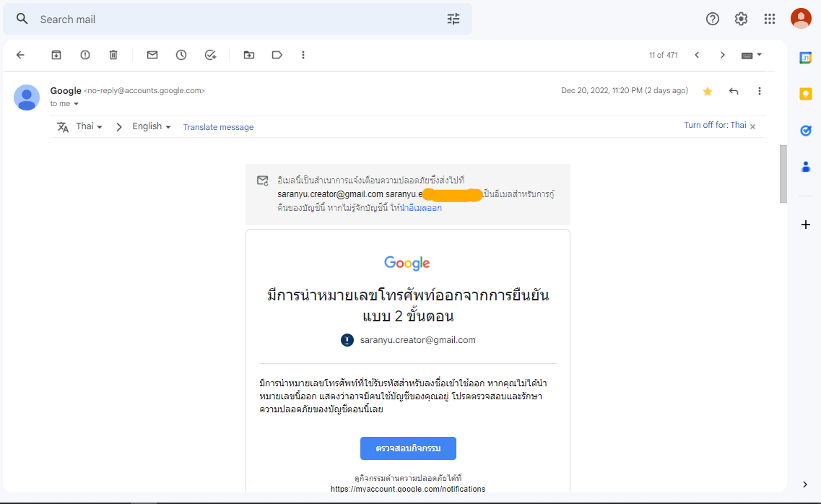The height and width of the screenshot is (504, 821).
Task: Get add-ons plus icon
Action: pos(805,225)
